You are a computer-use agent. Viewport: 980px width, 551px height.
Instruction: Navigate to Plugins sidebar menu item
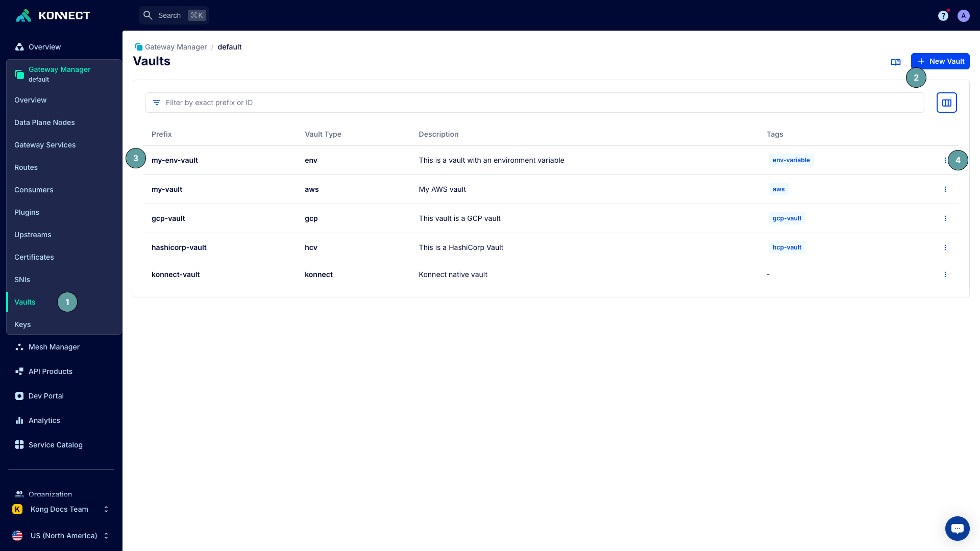pyautogui.click(x=27, y=212)
